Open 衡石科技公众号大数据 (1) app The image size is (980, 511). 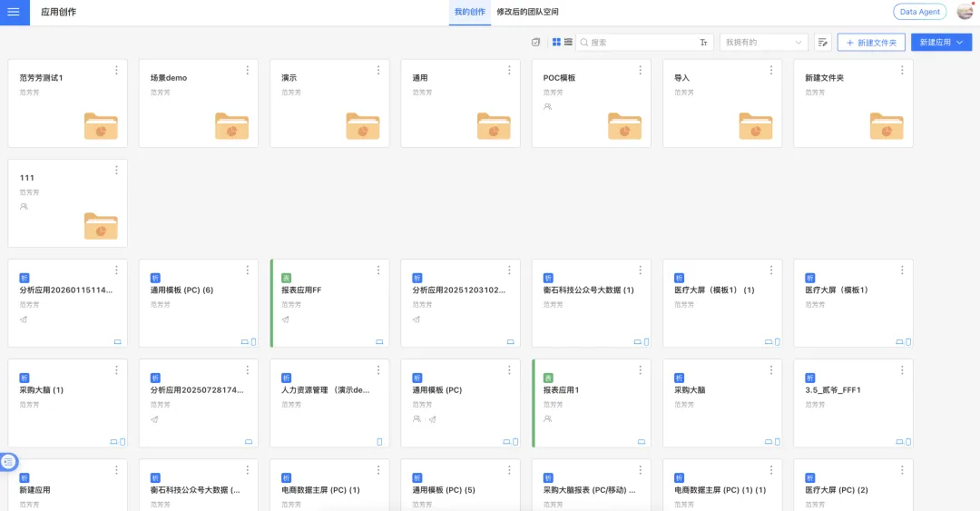592,303
